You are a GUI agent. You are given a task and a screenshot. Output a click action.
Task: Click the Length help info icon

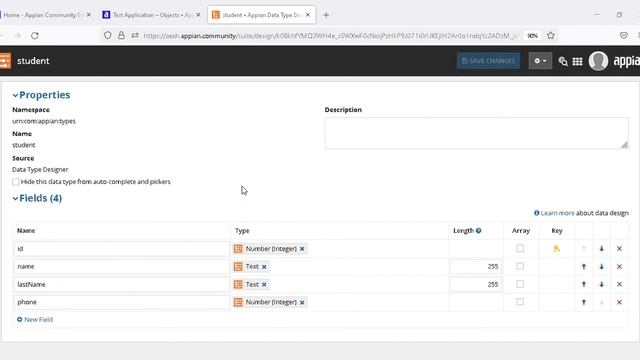pyautogui.click(x=478, y=231)
